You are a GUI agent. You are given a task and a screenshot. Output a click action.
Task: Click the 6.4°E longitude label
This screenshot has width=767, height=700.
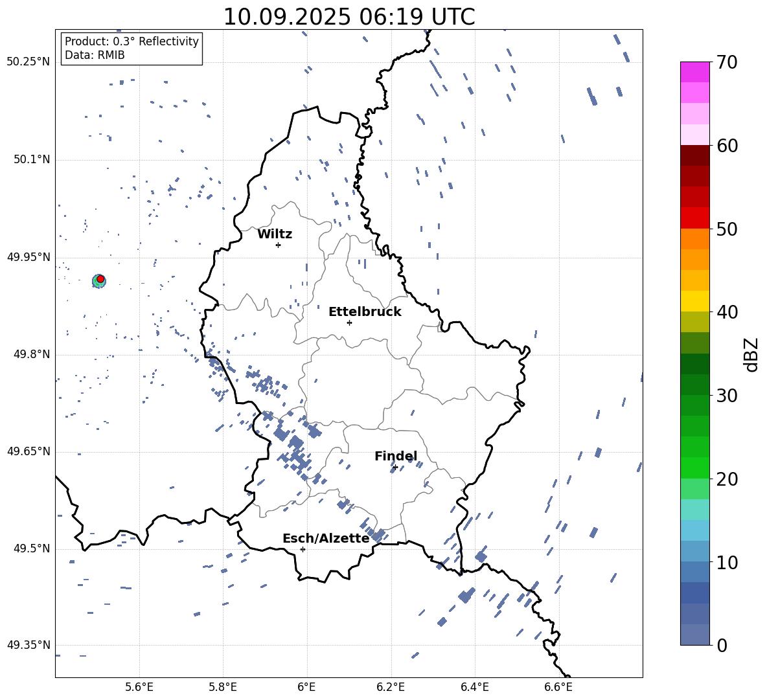[474, 687]
